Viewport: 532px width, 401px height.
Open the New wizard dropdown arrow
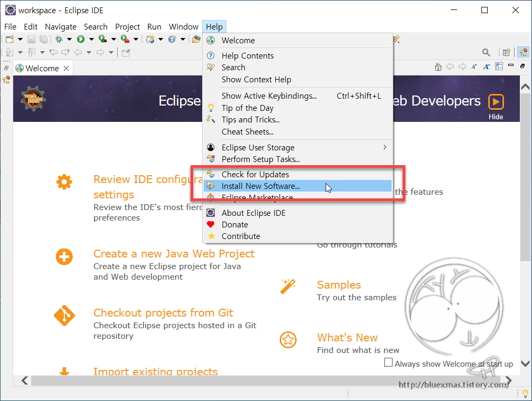[21, 40]
